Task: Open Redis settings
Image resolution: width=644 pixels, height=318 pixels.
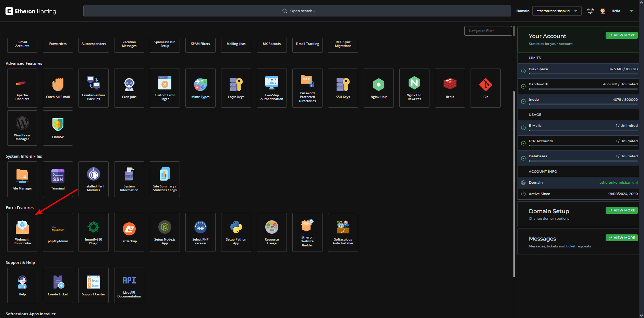Action: coord(450,88)
